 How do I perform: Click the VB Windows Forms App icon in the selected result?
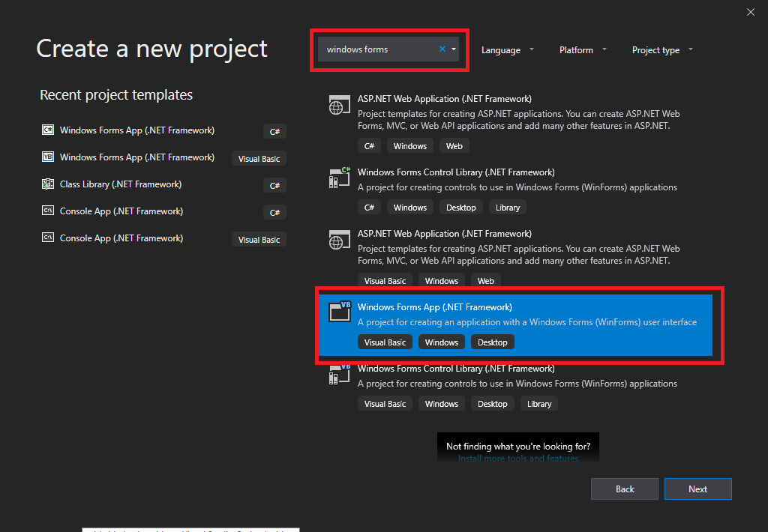pos(340,311)
